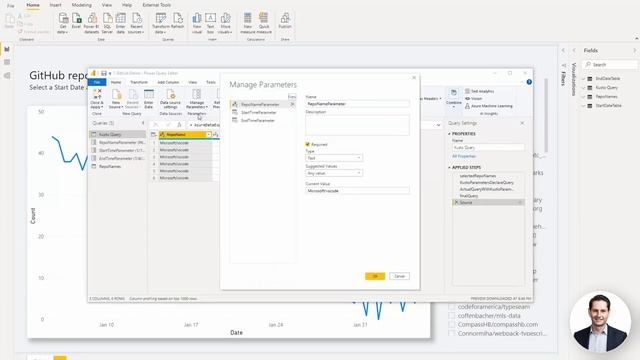Open Data source settings in Query Editor
This screenshot has width=640, height=360.
point(170,99)
